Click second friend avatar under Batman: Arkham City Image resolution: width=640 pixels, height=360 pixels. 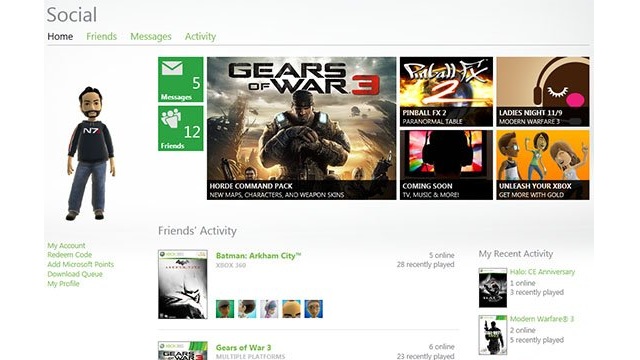(x=247, y=309)
